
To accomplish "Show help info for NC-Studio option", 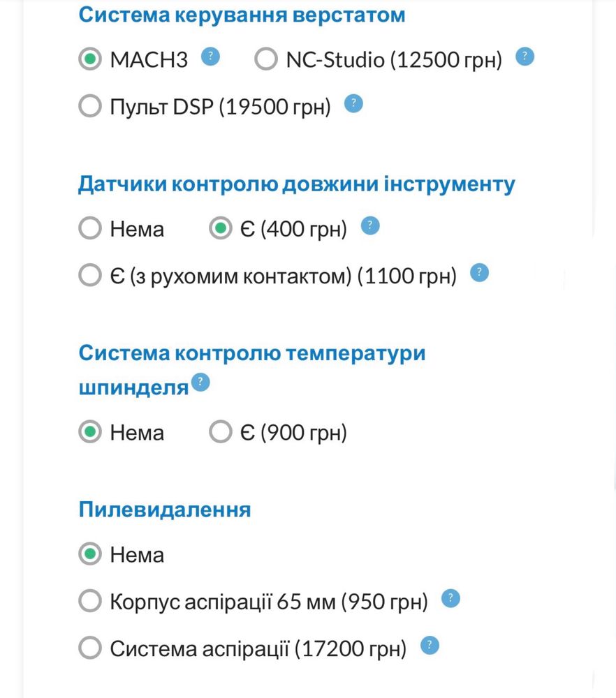I will pos(525,57).
